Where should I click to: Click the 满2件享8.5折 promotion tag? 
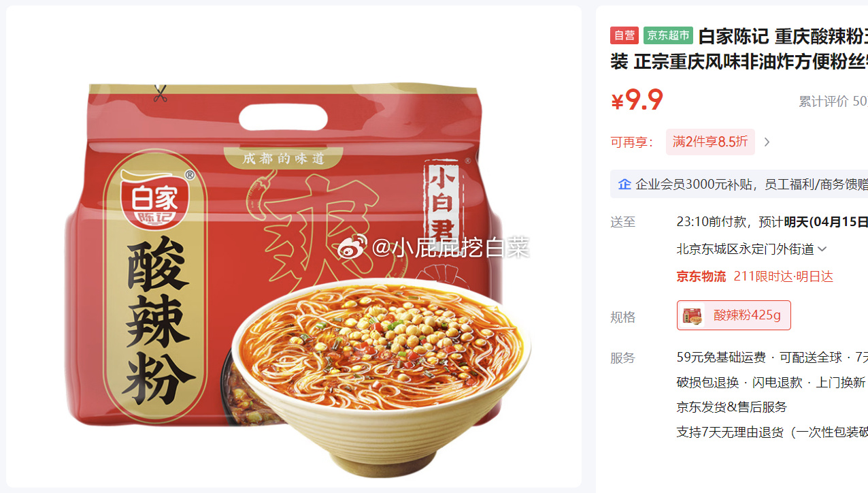coord(710,142)
